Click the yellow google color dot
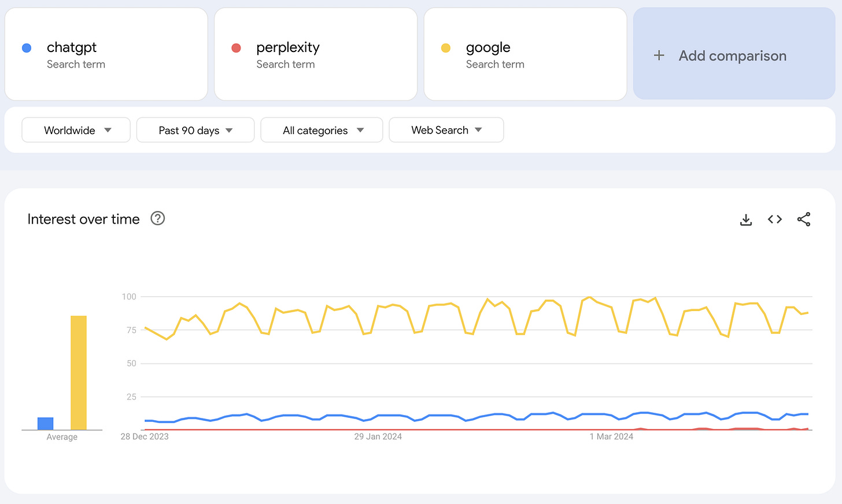Screen dimensions: 842x504 point(446,48)
